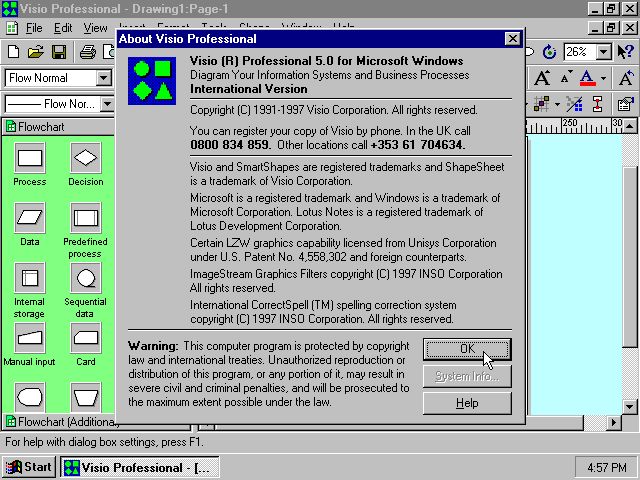Screen dimensions: 640x480
Task: Click the horizontal ruler at 250
Action: coord(570,124)
